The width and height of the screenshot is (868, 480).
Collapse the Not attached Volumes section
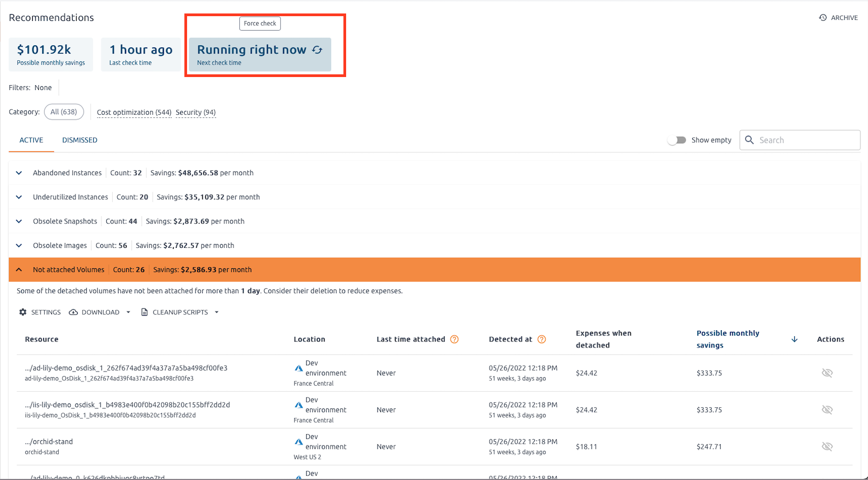19,270
